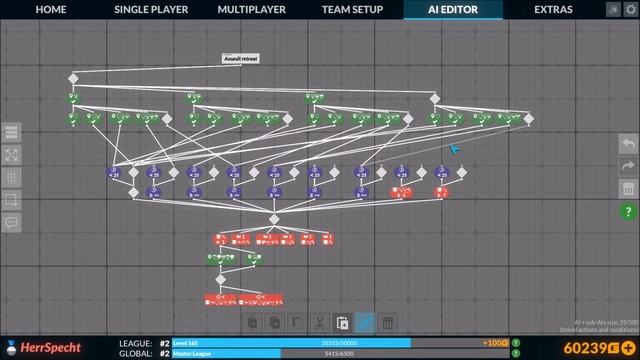This screenshot has width=640, height=360.
Task: Open help icon beside Global bar
Action: coord(516,353)
